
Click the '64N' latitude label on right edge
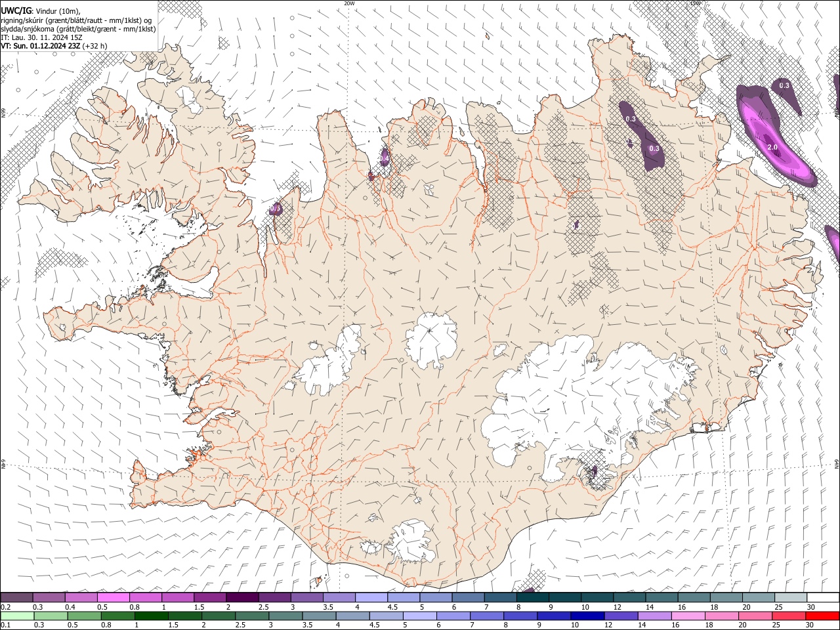point(837,464)
